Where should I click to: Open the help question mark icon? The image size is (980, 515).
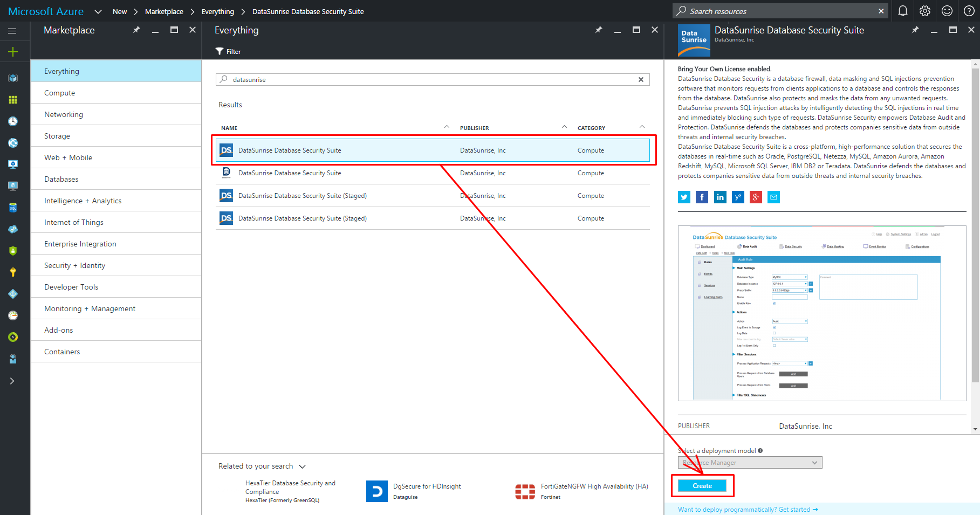point(969,11)
